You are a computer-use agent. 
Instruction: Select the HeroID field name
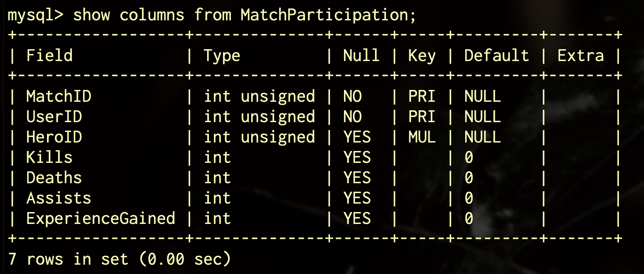[x=54, y=137]
